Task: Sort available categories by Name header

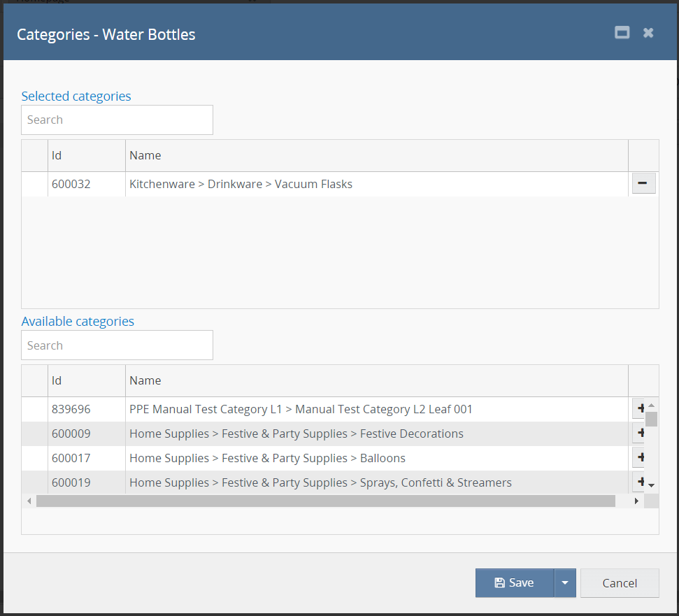Action: pos(376,381)
